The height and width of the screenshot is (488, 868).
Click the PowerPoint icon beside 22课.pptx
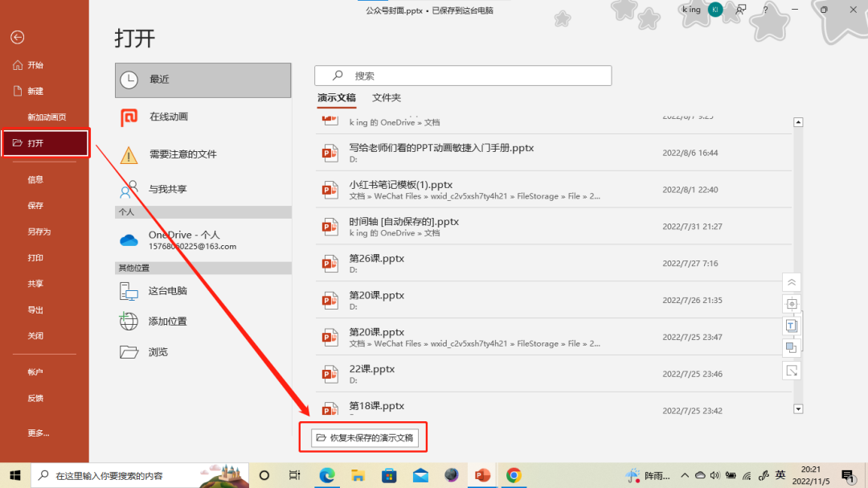pos(330,375)
